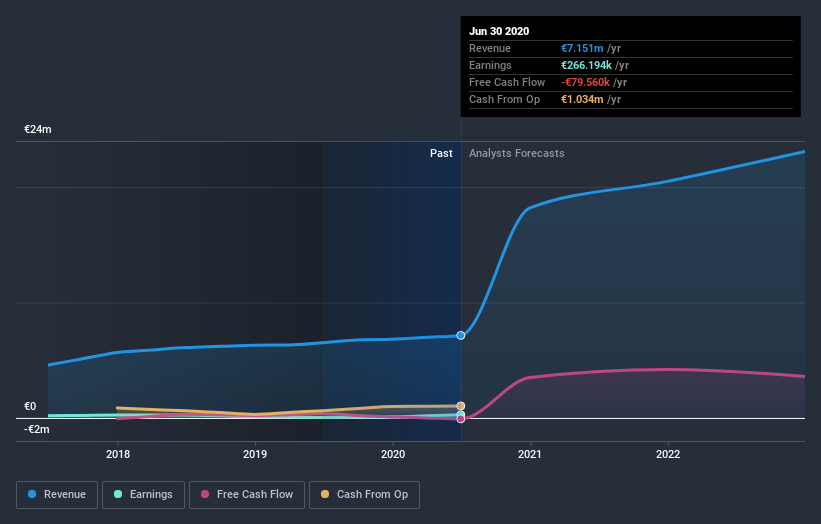Toggle the Free Cash Flow legend button

coord(247,495)
